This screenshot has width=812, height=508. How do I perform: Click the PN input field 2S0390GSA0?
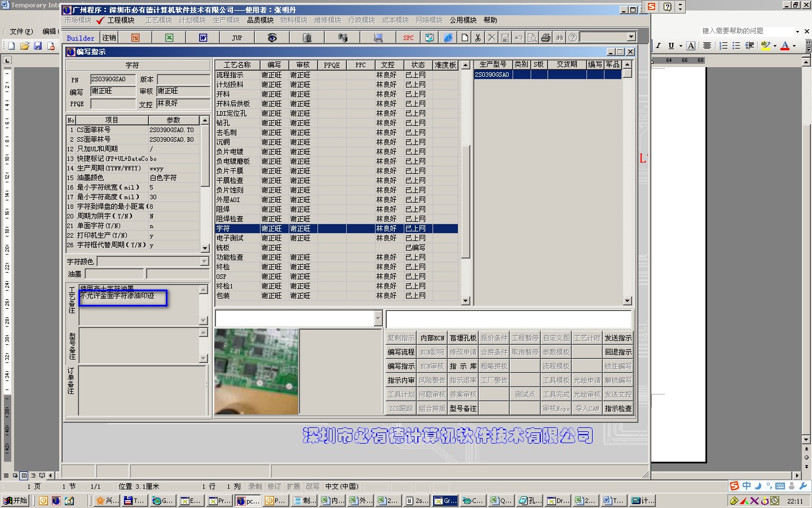113,80
